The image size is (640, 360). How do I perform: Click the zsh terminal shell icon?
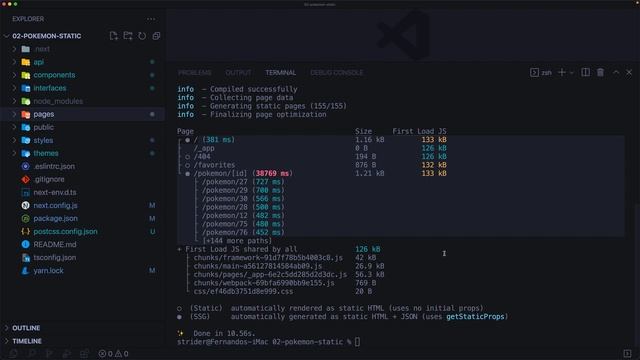point(534,72)
